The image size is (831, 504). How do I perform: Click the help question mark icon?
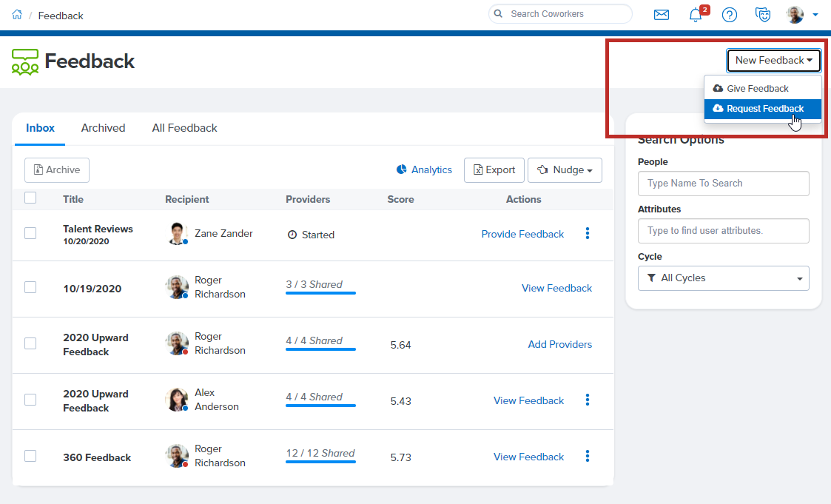730,15
